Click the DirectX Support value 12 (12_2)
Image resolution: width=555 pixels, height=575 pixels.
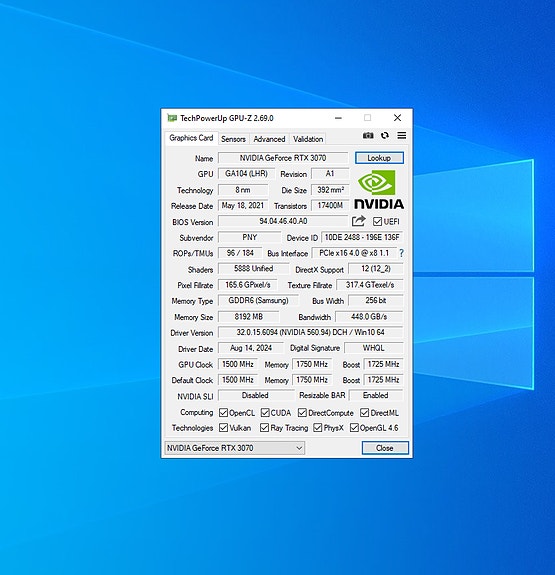pyautogui.click(x=376, y=269)
